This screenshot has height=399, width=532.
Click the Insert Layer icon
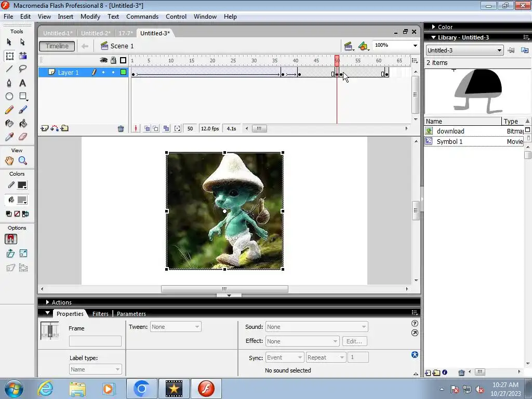[45, 129]
